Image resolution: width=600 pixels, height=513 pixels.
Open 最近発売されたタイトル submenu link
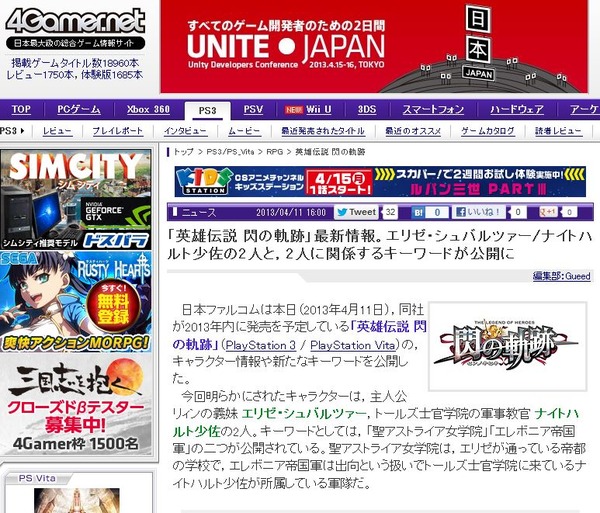pyautogui.click(x=323, y=131)
